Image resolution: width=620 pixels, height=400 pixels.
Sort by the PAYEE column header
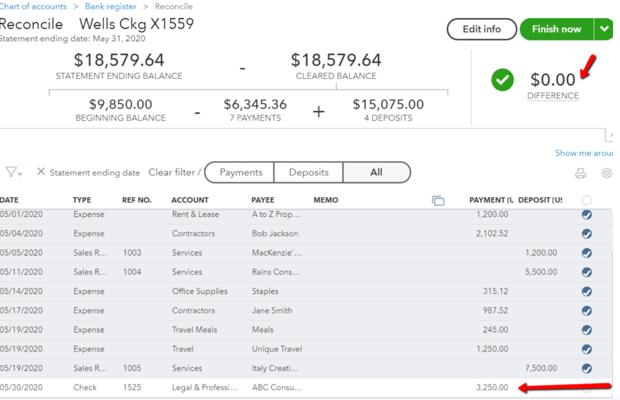coord(263,200)
